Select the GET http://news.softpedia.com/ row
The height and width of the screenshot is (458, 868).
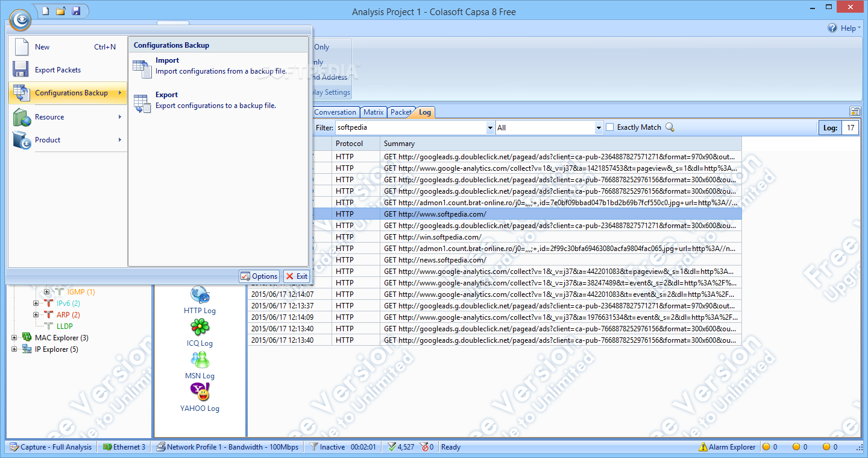[x=494, y=260]
